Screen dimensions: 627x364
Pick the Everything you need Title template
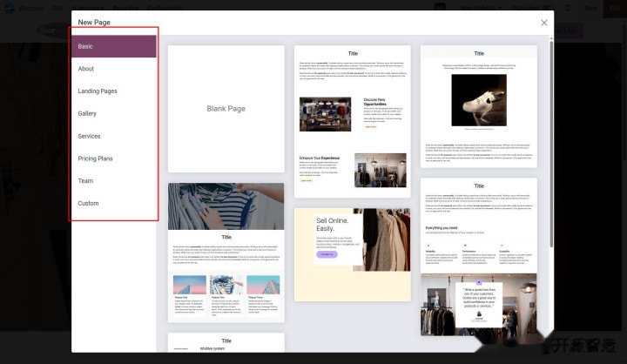click(x=479, y=257)
